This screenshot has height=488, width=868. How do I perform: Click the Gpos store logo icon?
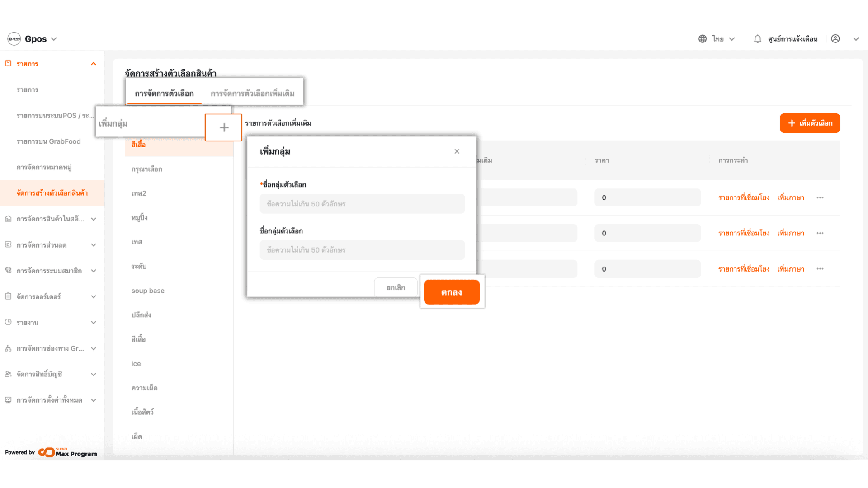tap(14, 39)
